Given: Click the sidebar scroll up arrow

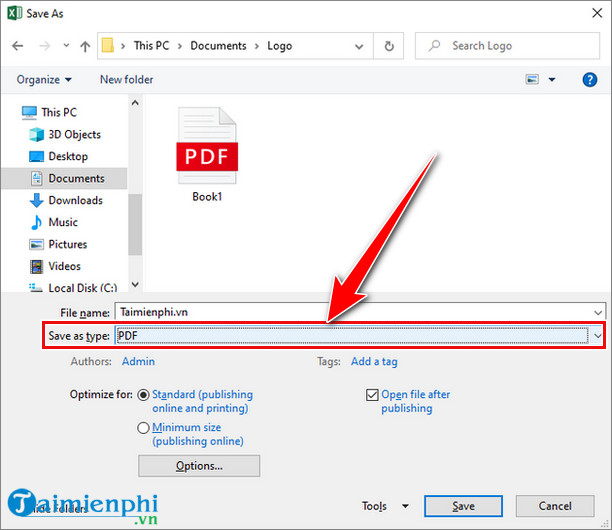Looking at the screenshot, I should (x=135, y=103).
